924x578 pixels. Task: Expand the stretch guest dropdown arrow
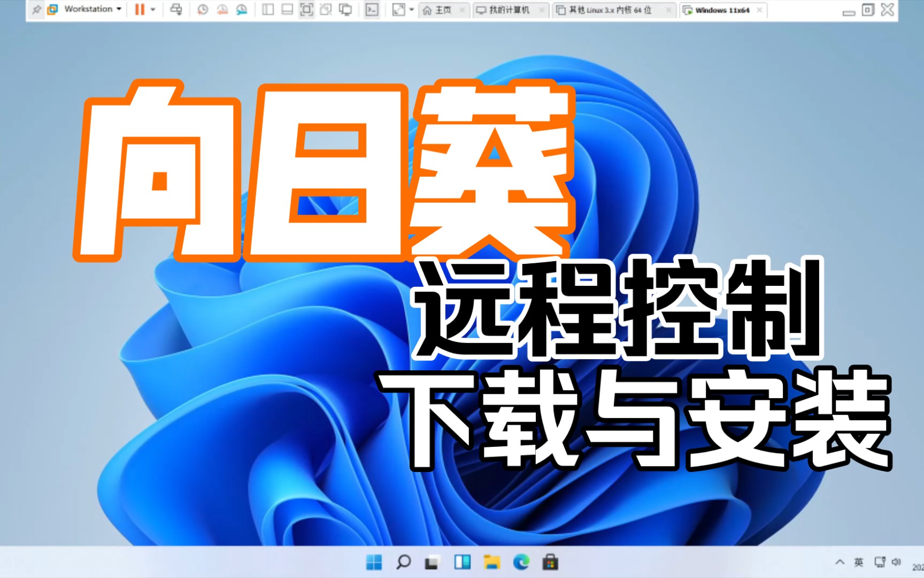coord(412,10)
